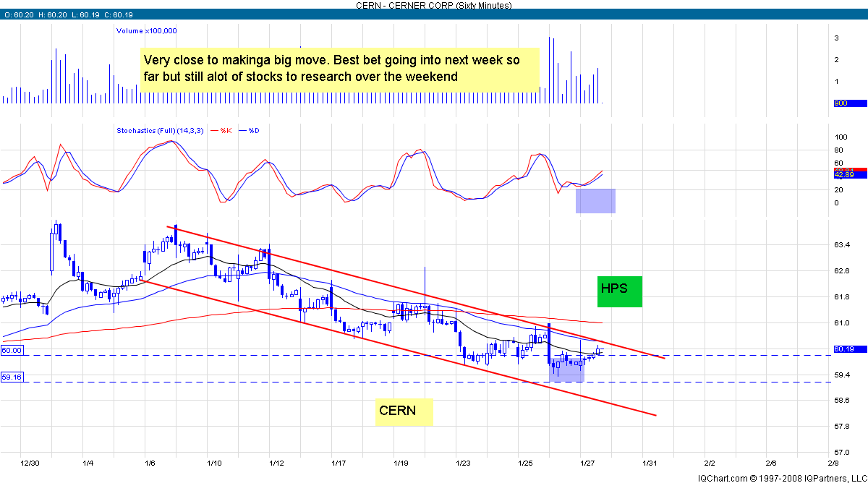Select the yellow 'Very close to makinga' note
This screenshot has width=868, height=483.
[340, 69]
